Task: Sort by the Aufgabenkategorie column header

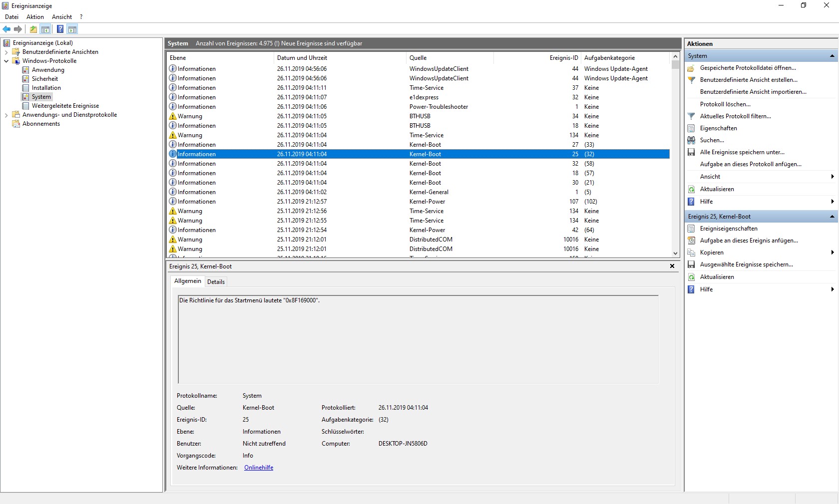Action: pos(626,58)
